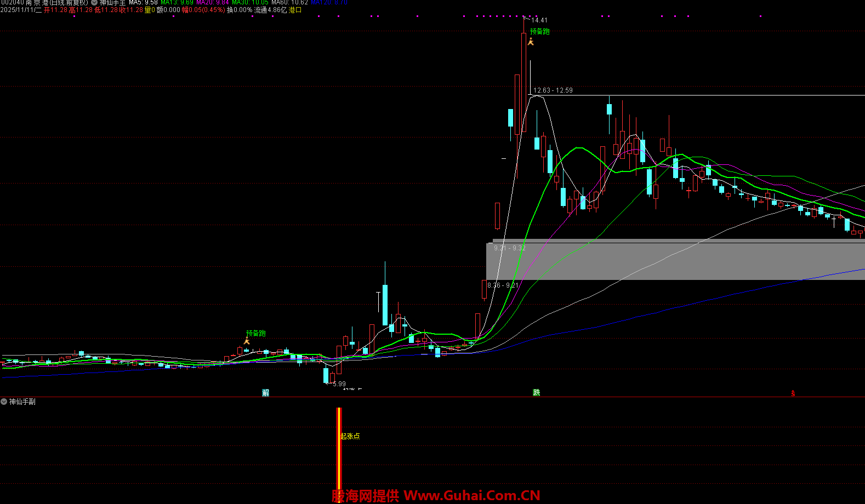Click the 港口 sector link in the header
The height and width of the screenshot is (504, 865).
click(295, 10)
